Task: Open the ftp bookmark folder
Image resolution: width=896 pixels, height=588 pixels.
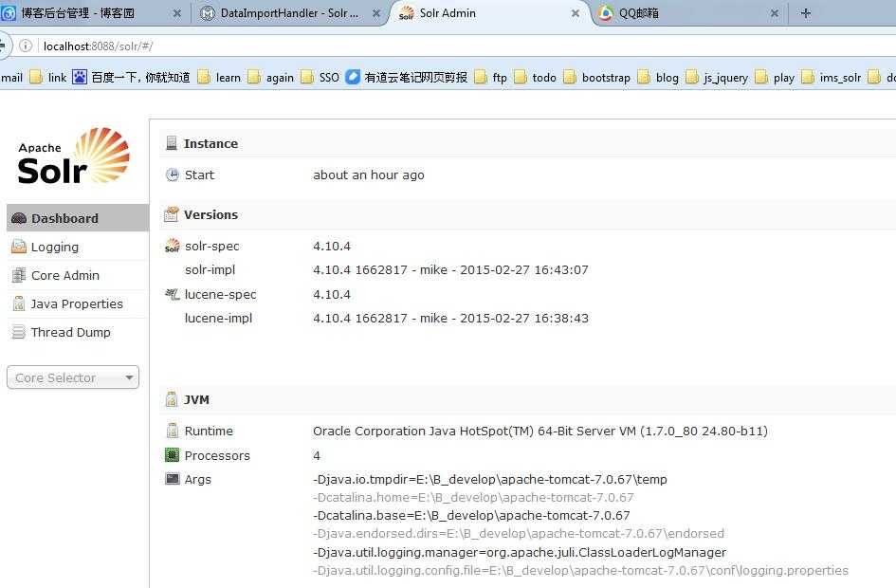Action: 491,77
